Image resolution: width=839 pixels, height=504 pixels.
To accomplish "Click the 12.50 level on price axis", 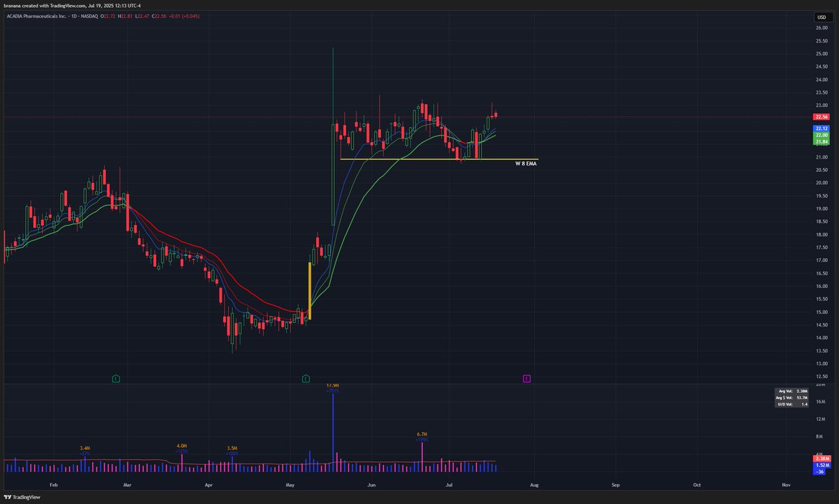I will (x=822, y=377).
